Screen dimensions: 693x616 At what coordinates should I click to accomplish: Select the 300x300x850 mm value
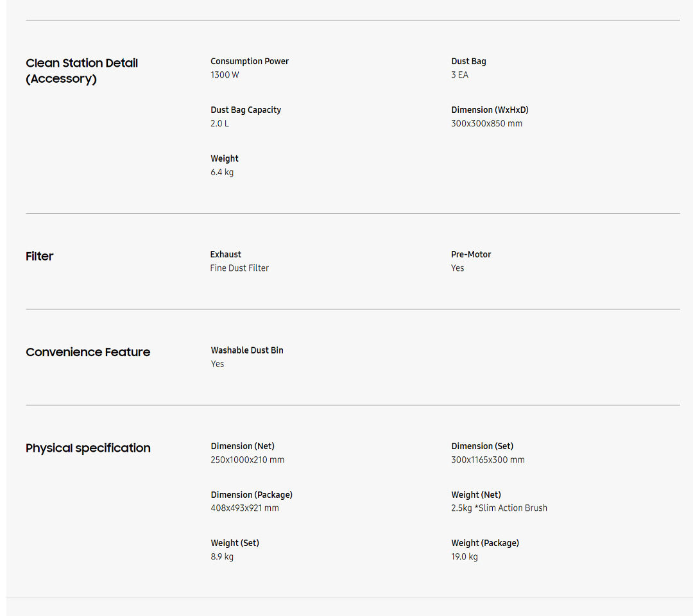point(486,124)
